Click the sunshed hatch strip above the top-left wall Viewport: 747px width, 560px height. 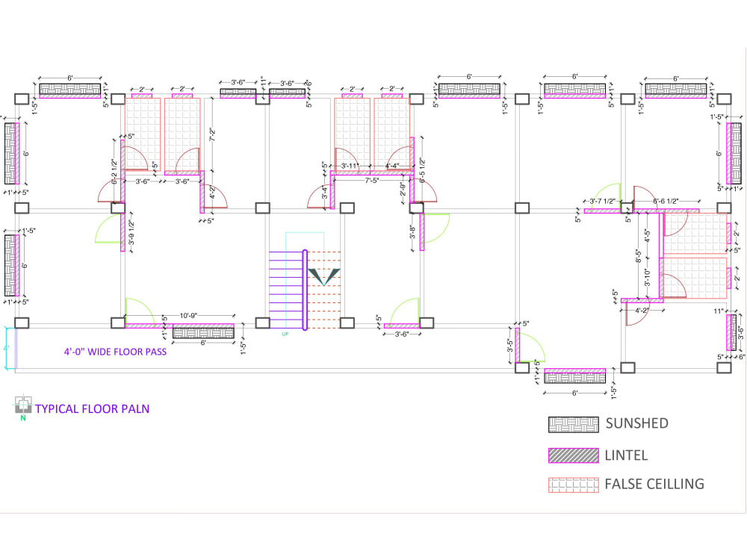69,88
